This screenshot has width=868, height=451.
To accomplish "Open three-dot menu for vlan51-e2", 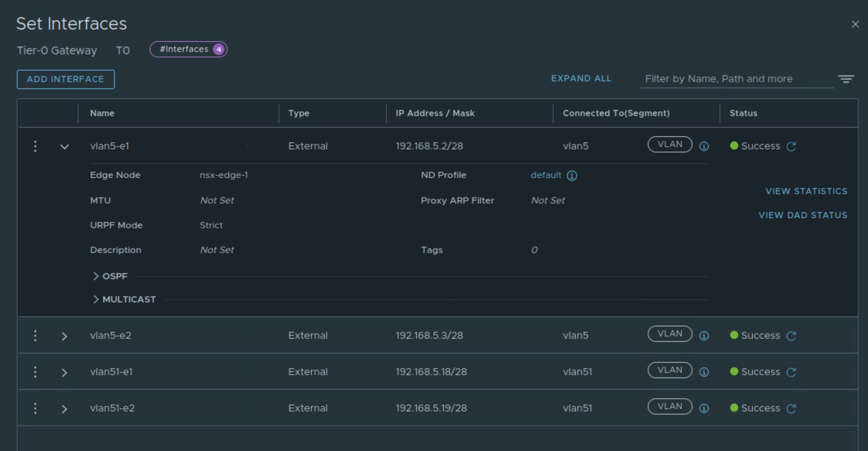I will coord(35,408).
